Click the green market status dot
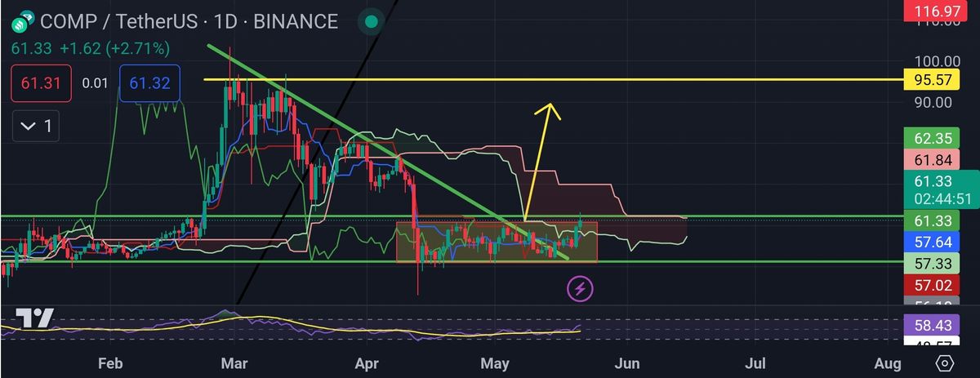Viewport: 980px width, 378px height. pos(372,21)
